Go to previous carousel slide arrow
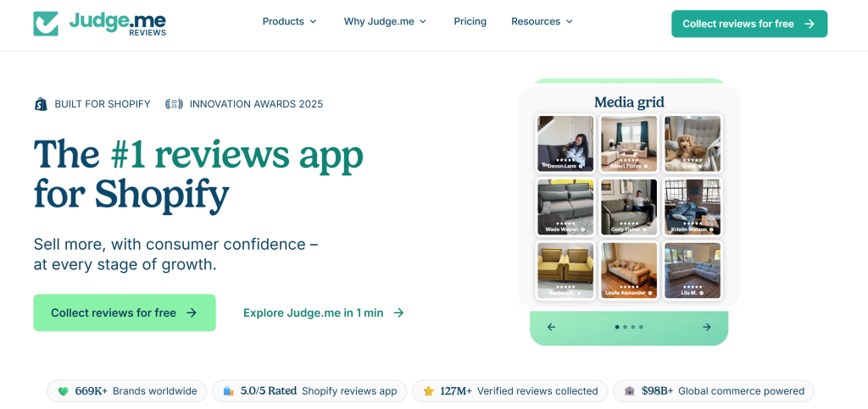Screen dimensions: 868x409 551,327
